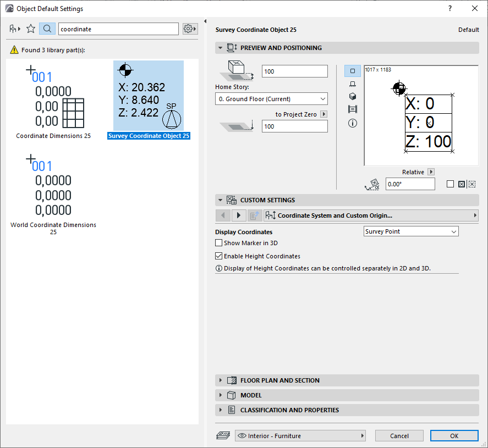This screenshot has height=448, width=488.
Task: Close the Object Default Settings dialog
Action: tap(475, 8)
